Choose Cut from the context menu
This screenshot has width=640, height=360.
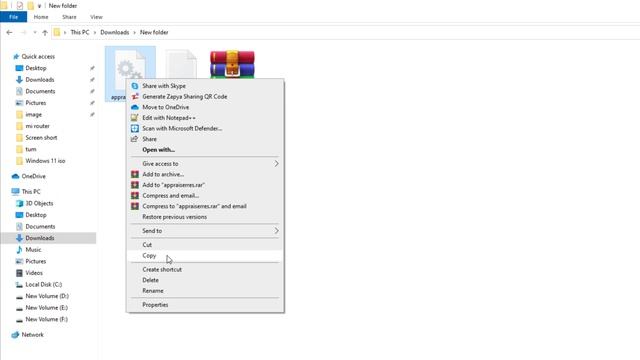click(x=205, y=245)
